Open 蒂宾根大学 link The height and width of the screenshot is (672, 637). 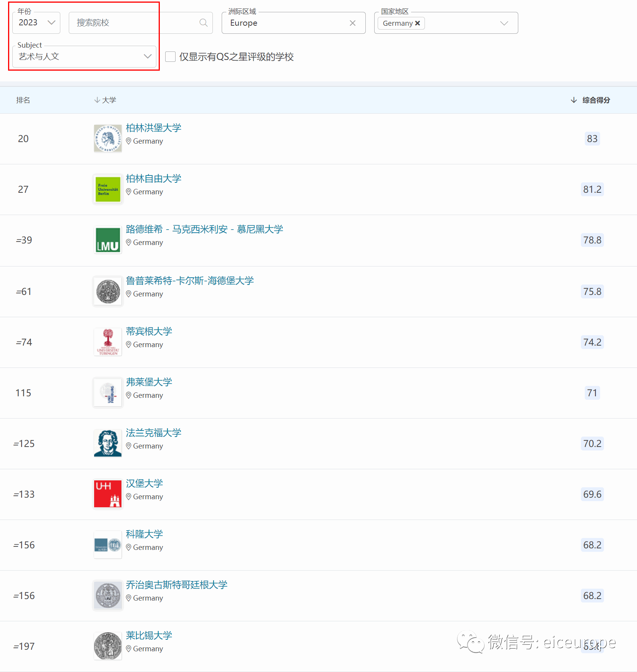pos(149,331)
